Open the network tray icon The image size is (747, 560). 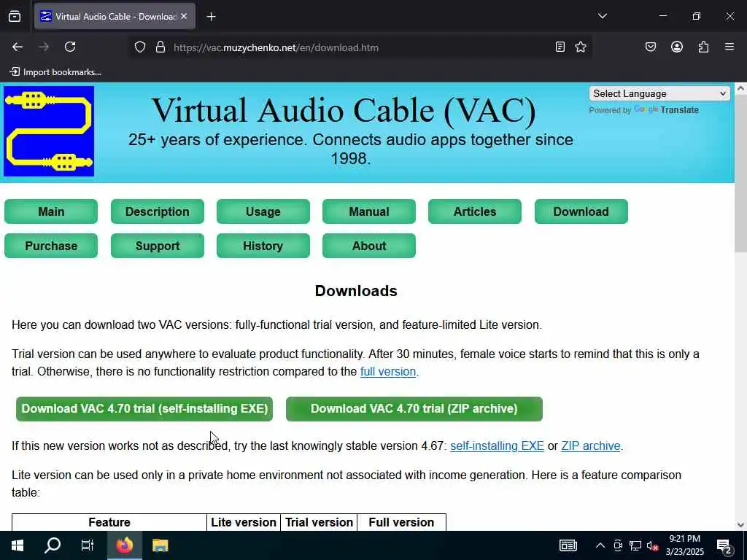(635, 545)
